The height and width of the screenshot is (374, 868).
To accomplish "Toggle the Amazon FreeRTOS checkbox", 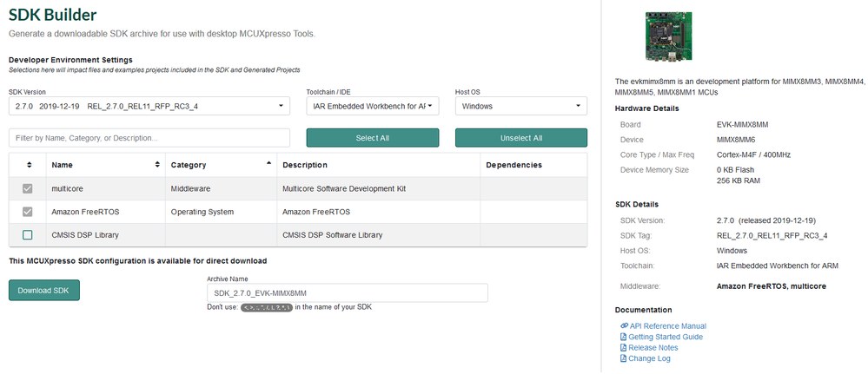I will [28, 212].
